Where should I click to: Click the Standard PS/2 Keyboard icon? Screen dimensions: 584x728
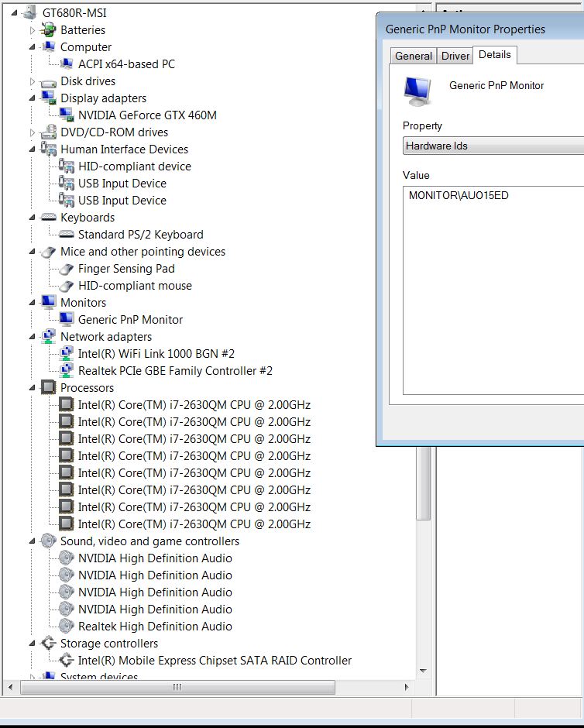pyautogui.click(x=66, y=235)
